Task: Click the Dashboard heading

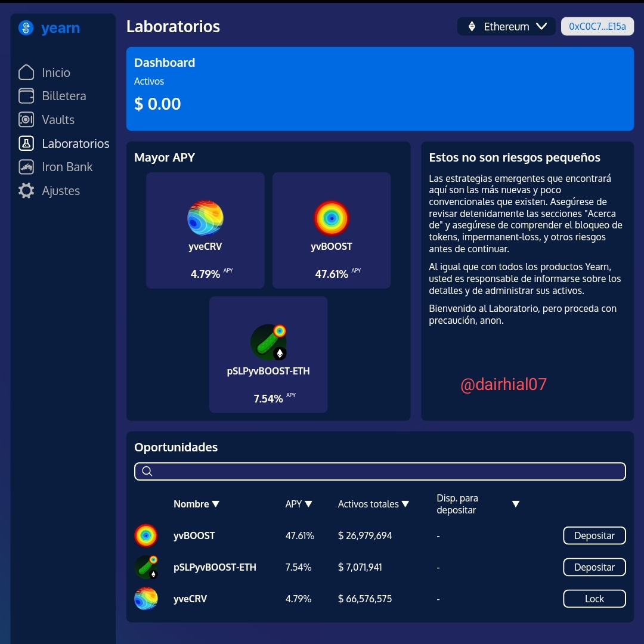Action: [165, 63]
